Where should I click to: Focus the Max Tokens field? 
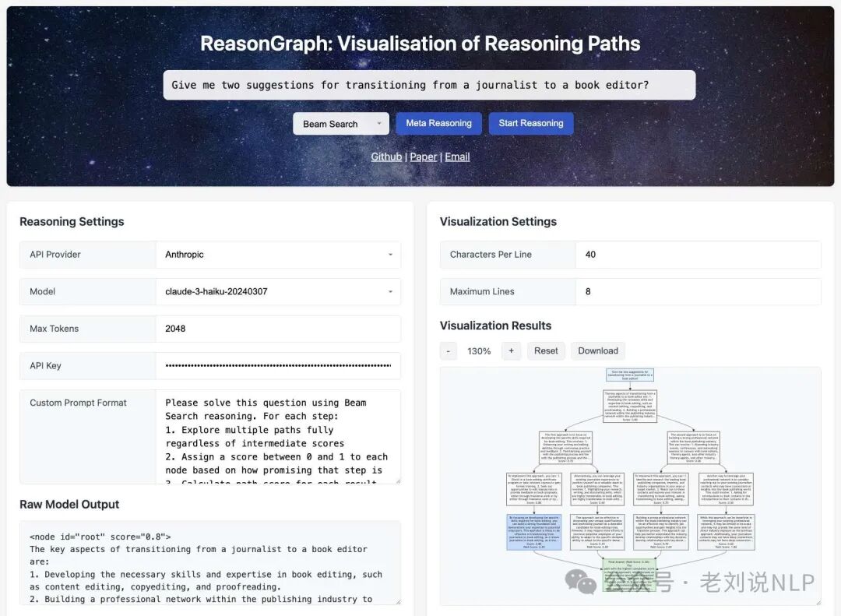[278, 329]
